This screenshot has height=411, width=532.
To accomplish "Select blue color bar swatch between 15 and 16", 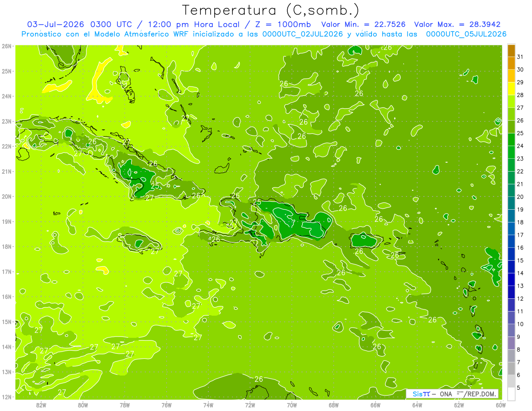I will coord(511,254).
